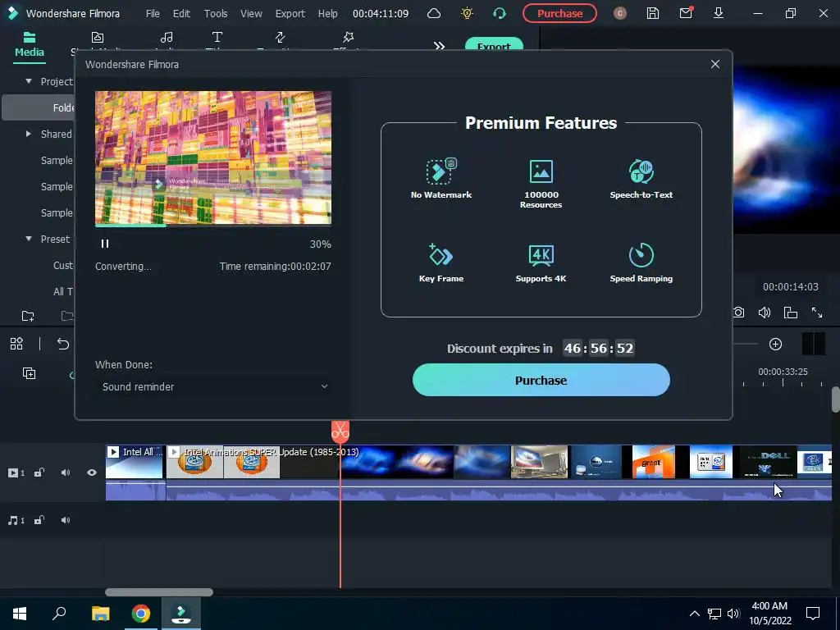Click the Speech-to-Text feature icon
840x630 pixels.
[641, 171]
